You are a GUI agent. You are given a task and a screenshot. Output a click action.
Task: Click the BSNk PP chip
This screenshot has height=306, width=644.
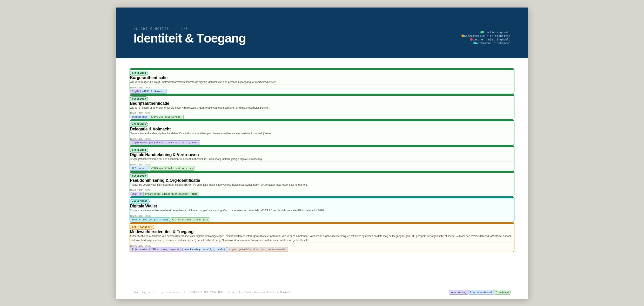coord(136,194)
